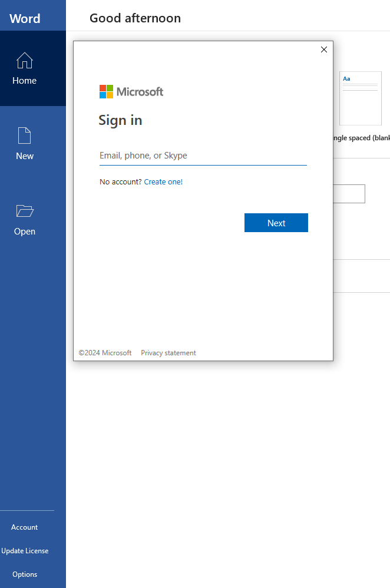The height and width of the screenshot is (588, 390).
Task: Focus the Email, phone, or Skype field
Action: click(x=203, y=156)
